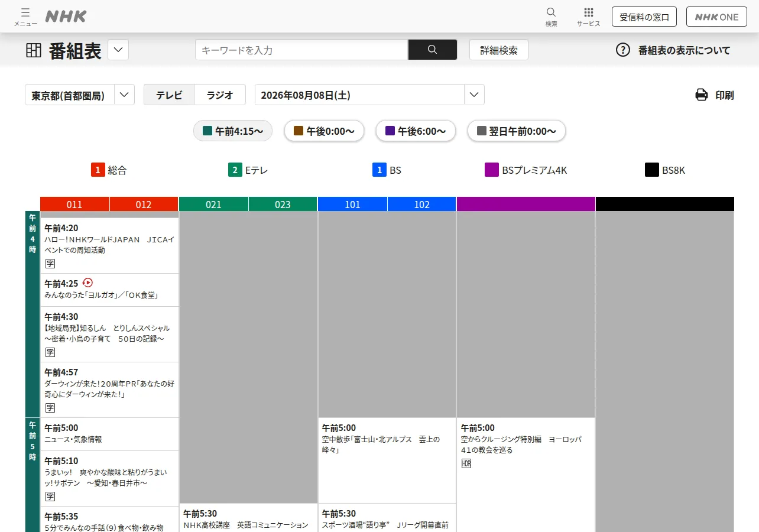Screen dimensions: 759x532
Task: Select subchannel 021 header
Action: 213,204
